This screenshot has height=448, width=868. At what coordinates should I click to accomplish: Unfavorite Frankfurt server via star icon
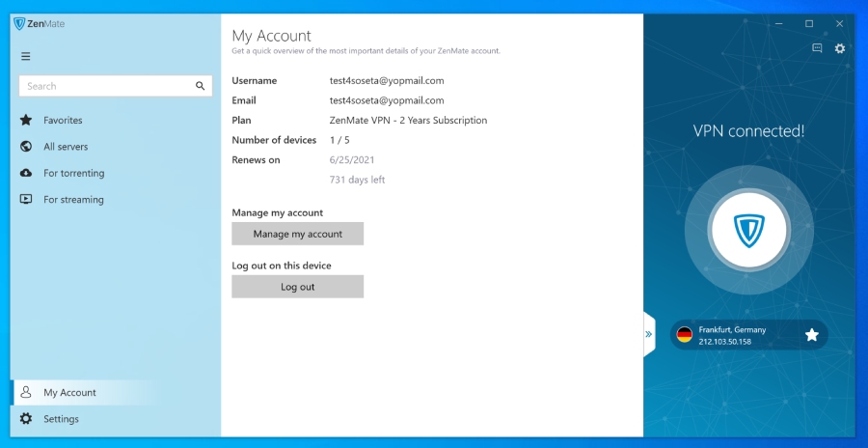[x=811, y=335]
